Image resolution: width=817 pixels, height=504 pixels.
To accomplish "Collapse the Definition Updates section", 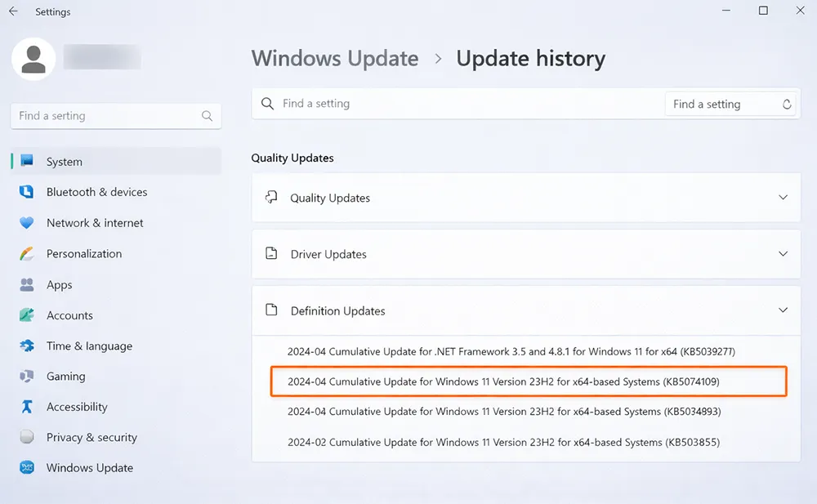I will pyautogui.click(x=783, y=310).
